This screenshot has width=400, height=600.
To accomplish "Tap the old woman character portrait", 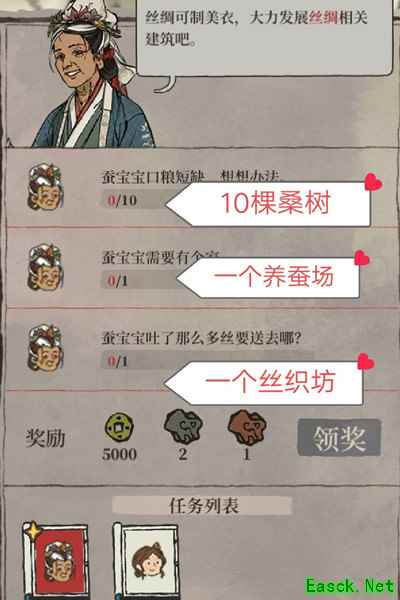I will pyautogui.click(x=92, y=73).
